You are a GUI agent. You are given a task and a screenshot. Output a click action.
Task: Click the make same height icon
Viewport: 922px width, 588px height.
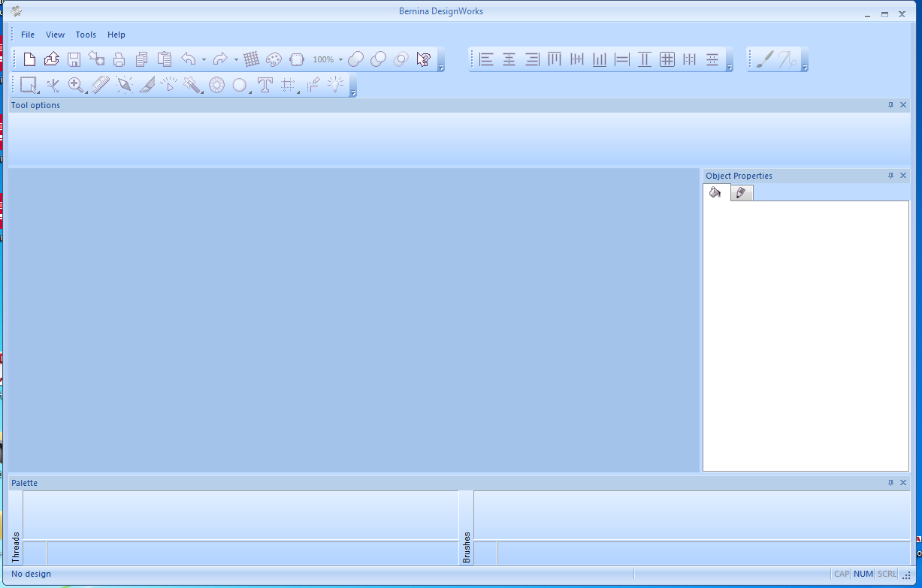(645, 59)
